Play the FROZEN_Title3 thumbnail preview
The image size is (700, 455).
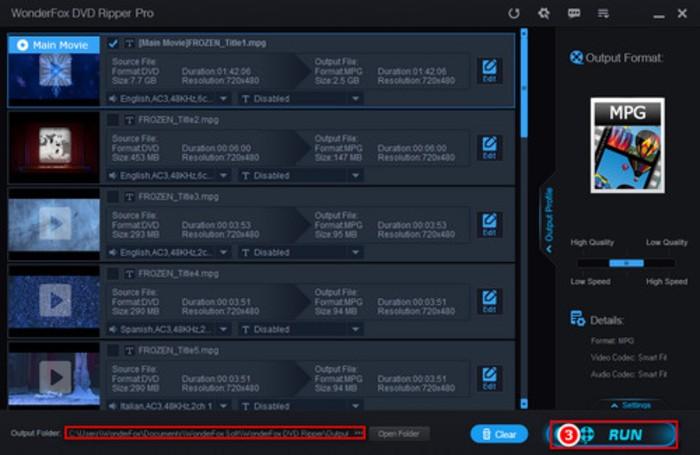click(55, 223)
